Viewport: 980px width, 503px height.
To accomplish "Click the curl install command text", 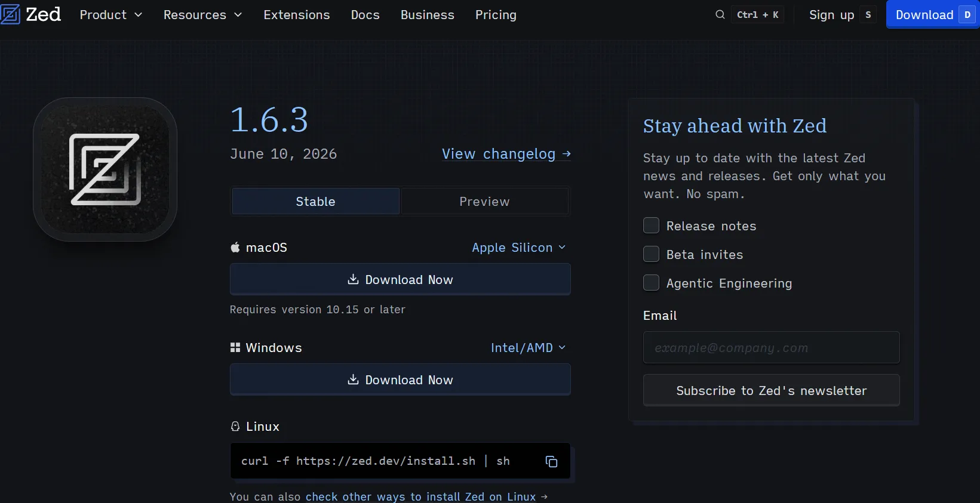I will tap(375, 461).
